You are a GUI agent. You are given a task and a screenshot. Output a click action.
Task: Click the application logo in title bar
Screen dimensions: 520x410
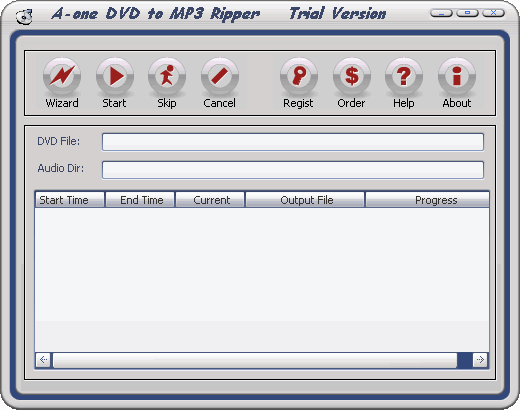coord(24,16)
